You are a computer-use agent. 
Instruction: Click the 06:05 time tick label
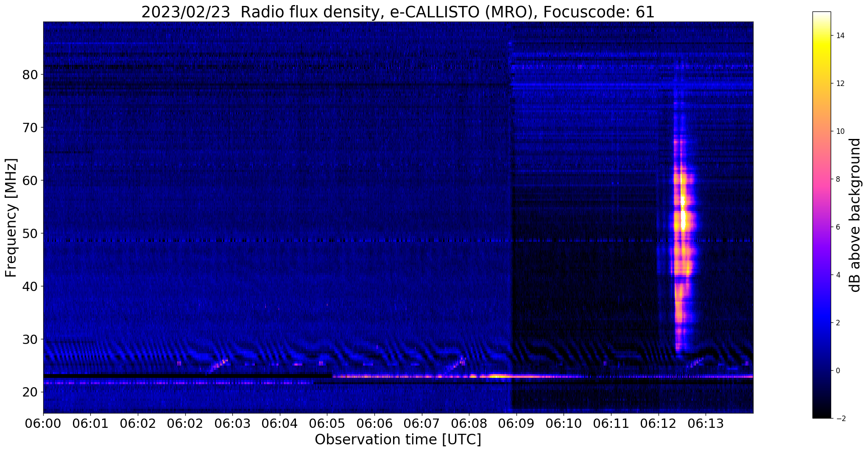click(x=327, y=423)
